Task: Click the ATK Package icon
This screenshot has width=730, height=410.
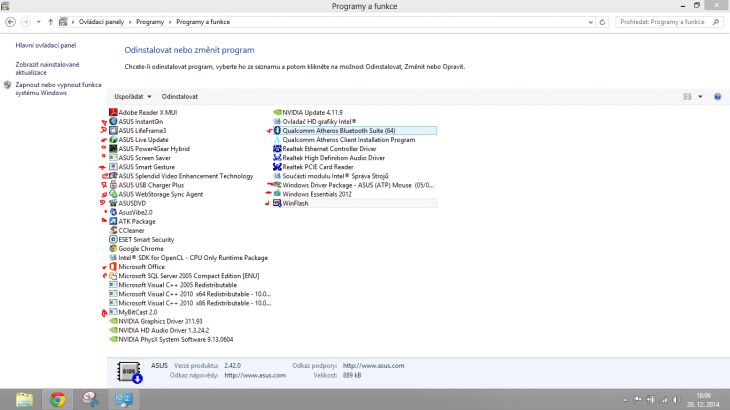Action: coord(113,221)
